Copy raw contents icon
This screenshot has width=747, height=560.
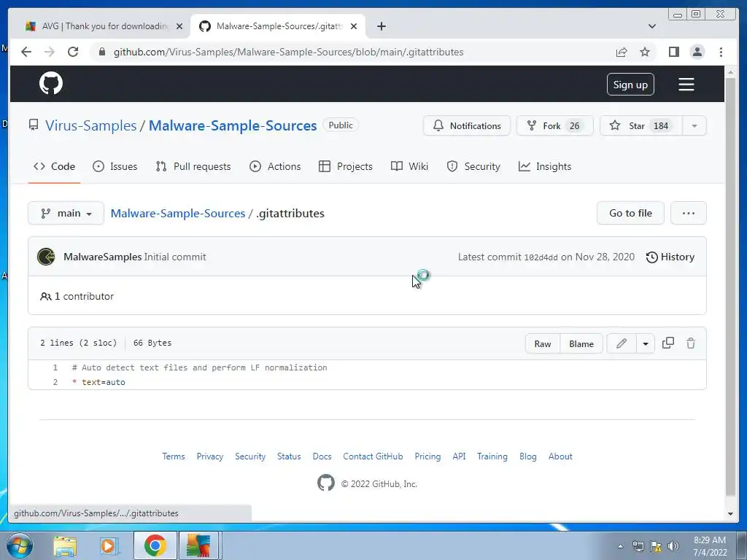pyautogui.click(x=668, y=343)
